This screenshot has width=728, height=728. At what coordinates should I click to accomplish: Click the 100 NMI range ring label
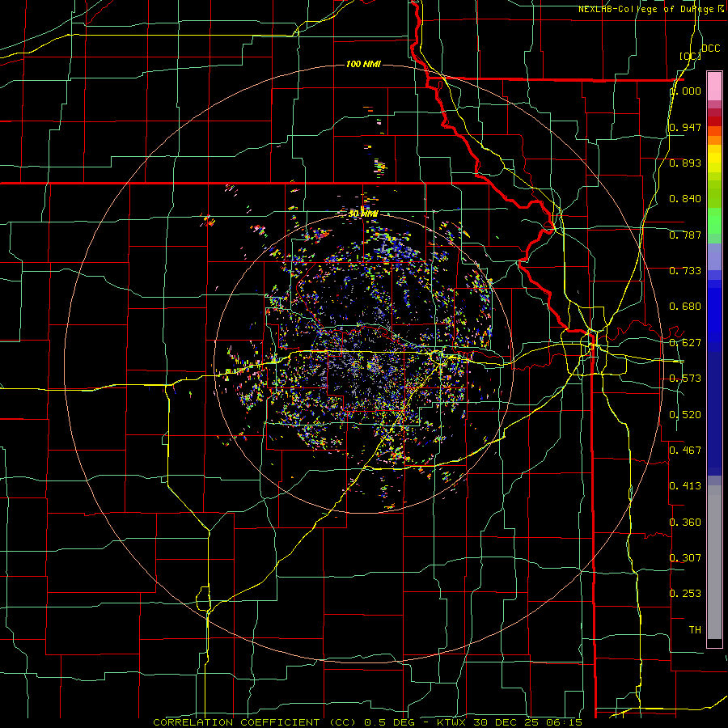(x=363, y=64)
